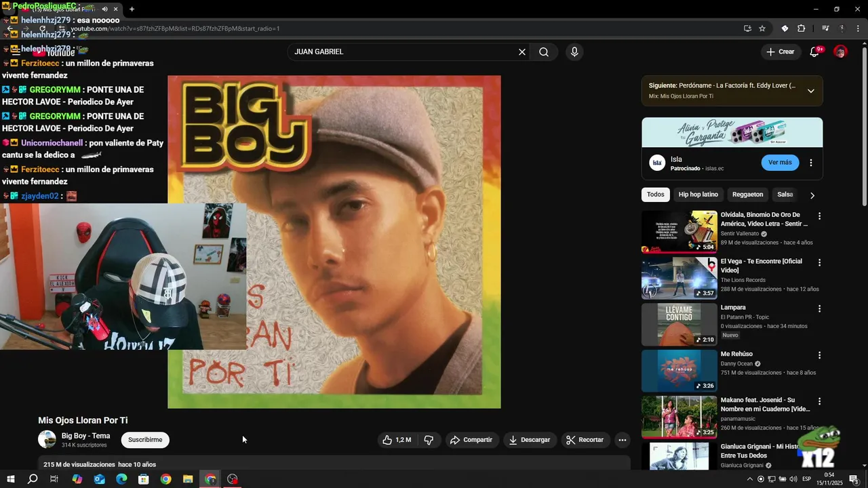Open the Makano Su Nombre en mi Cuaderno thumbnail
This screenshot has height=488, width=868.
click(679, 417)
